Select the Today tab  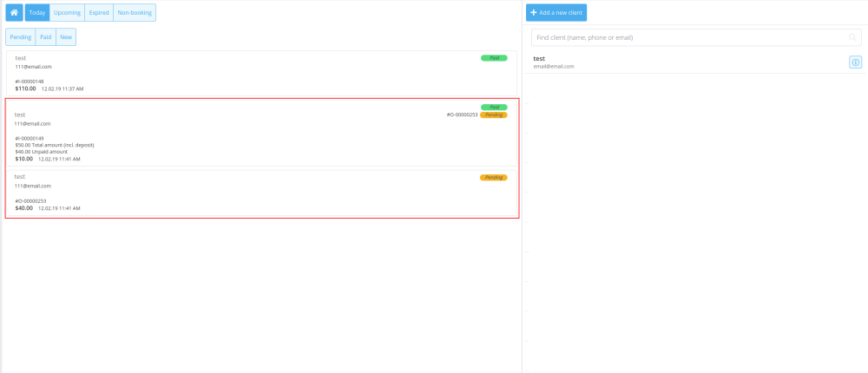tap(37, 13)
